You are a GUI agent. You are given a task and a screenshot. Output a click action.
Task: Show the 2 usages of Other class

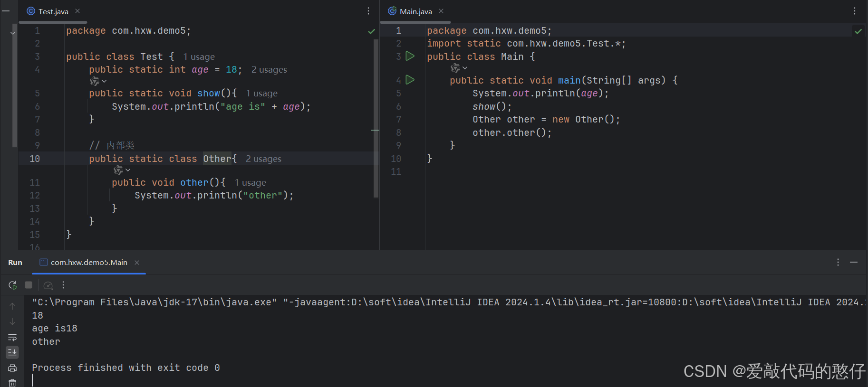coord(263,159)
